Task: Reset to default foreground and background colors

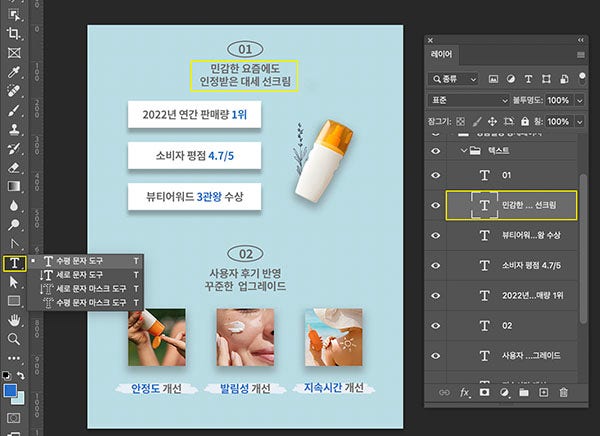Action: (6, 375)
